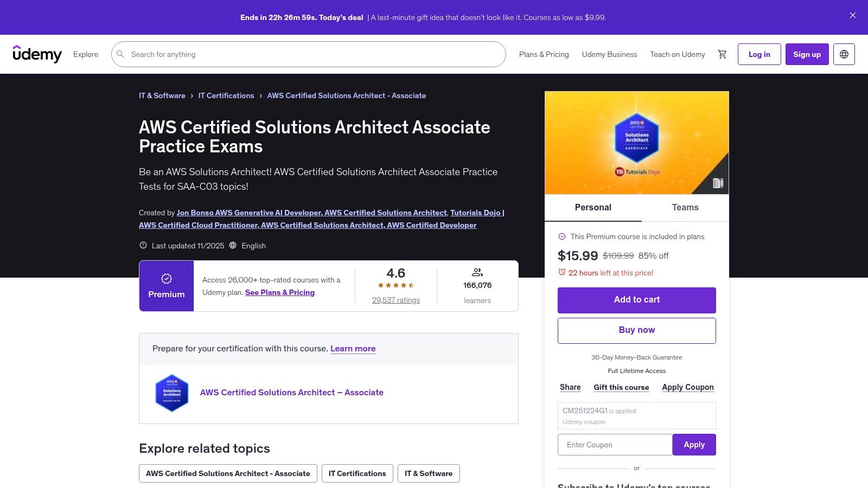
Task: Click the Buy now button
Action: (x=636, y=330)
